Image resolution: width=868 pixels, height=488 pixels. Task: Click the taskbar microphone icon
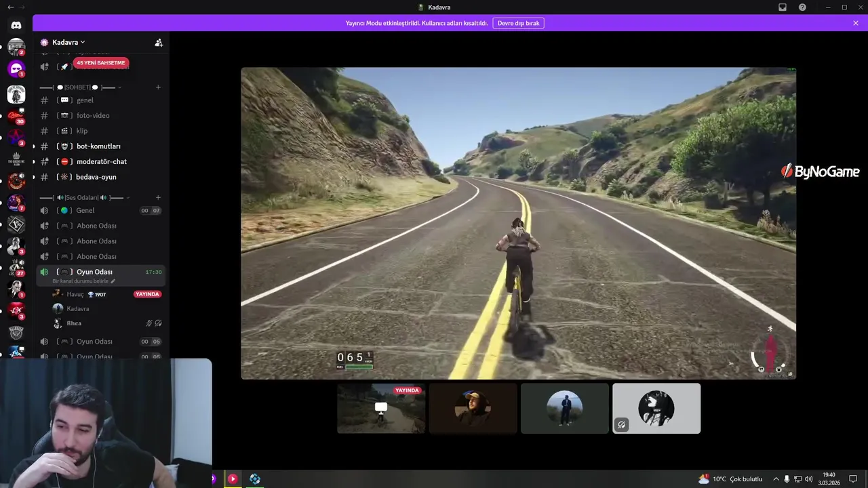coord(787,479)
